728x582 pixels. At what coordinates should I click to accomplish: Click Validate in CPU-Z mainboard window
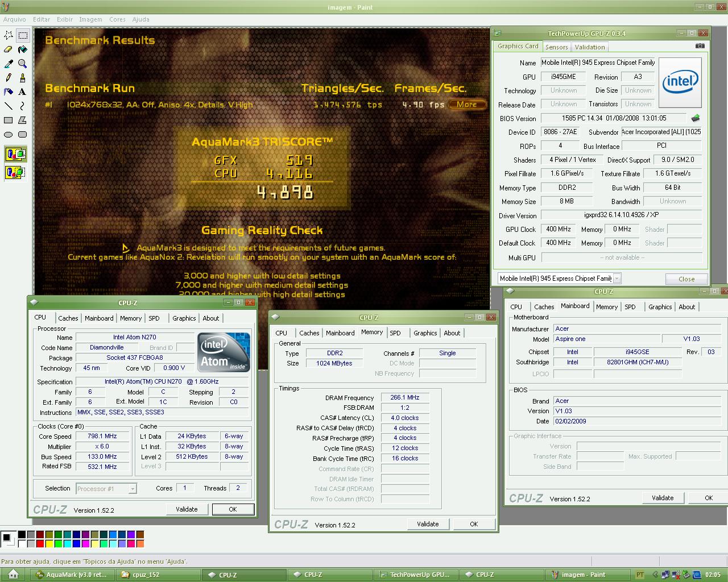pos(663,498)
